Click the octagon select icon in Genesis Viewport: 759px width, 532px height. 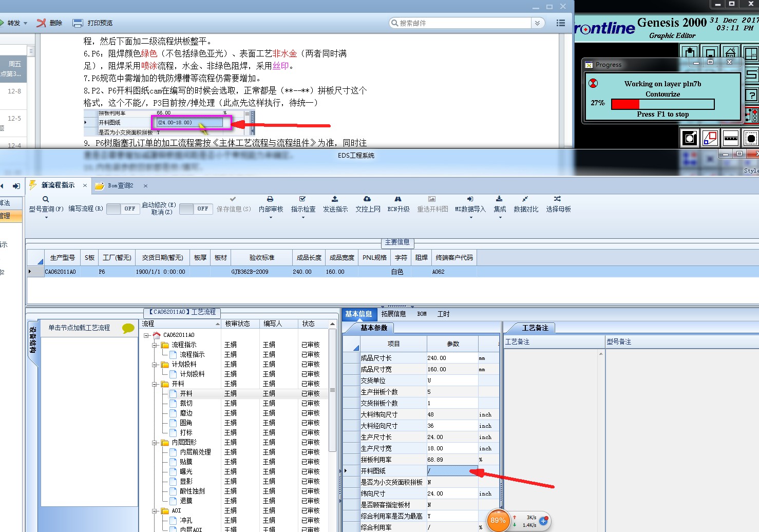click(751, 138)
